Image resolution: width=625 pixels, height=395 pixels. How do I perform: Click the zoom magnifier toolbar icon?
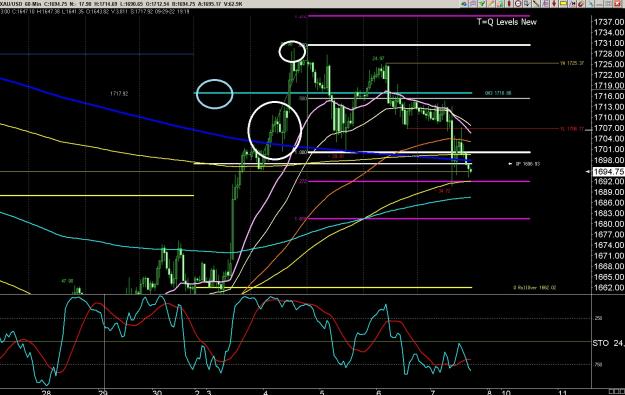(x=527, y=4)
